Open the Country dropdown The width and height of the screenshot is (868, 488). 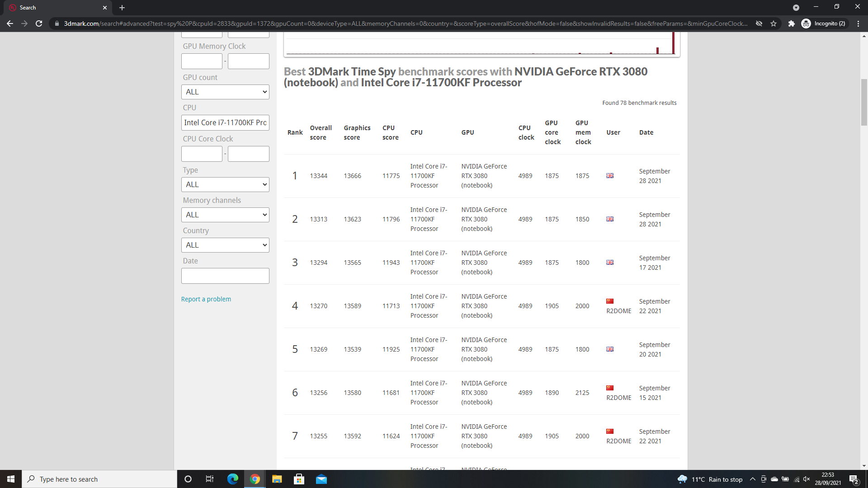225,245
